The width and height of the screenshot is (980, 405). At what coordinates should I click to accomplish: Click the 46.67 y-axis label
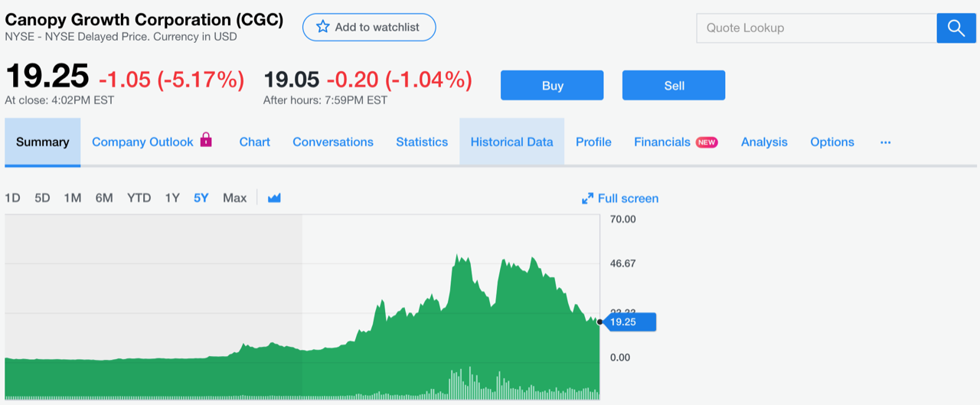click(622, 263)
